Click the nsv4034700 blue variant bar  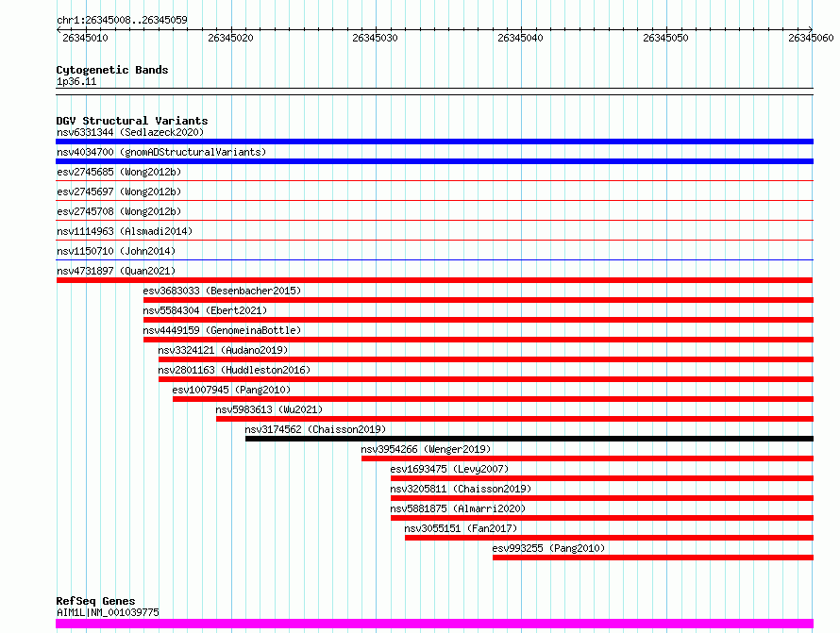pos(434,161)
